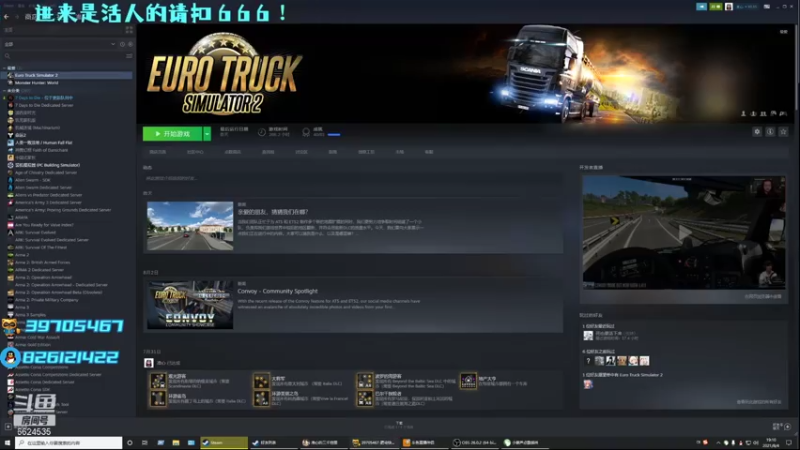Focus the library search field
Screen dimensions: 800x450
coord(64,56)
